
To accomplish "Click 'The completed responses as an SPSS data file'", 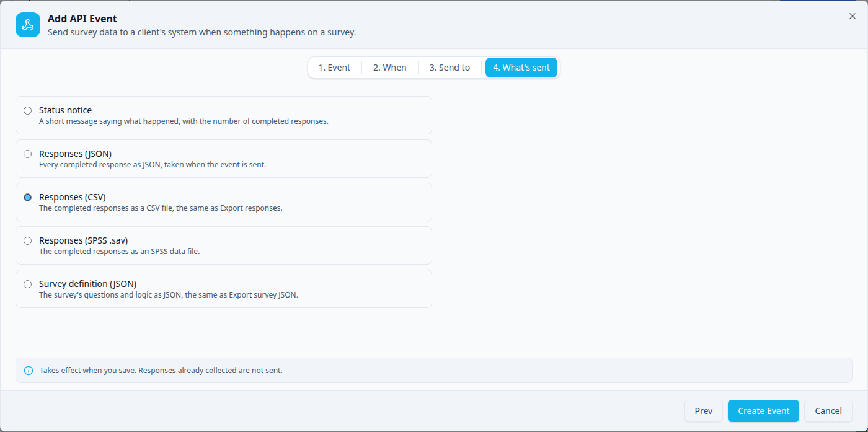I will 120,252.
